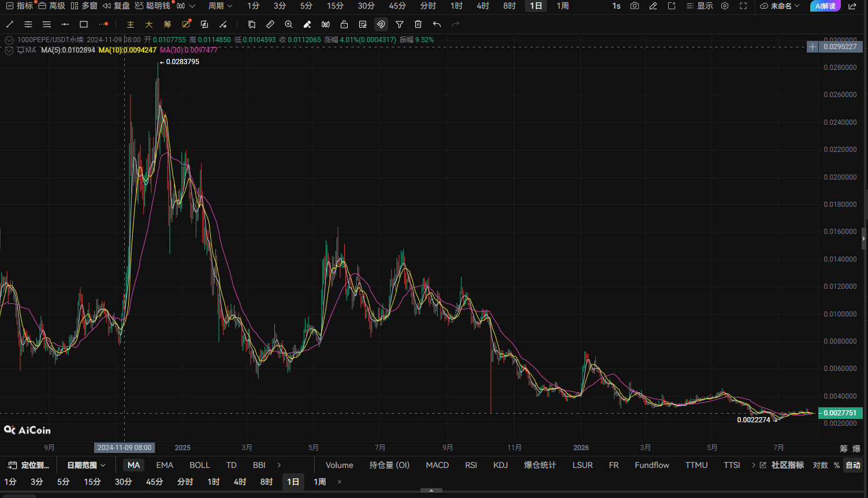Click the bookmark copy icon in the drawing toolbar
The height and width of the screenshot is (498, 868).
[252, 24]
